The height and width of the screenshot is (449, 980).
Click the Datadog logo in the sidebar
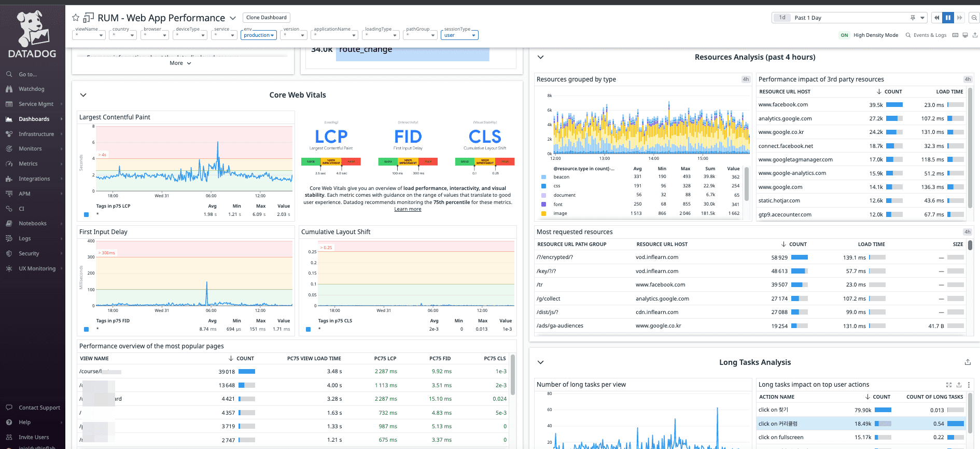pyautogui.click(x=32, y=34)
